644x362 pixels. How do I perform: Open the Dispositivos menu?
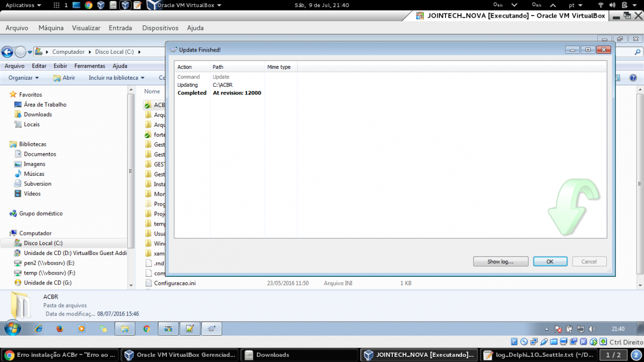[160, 28]
